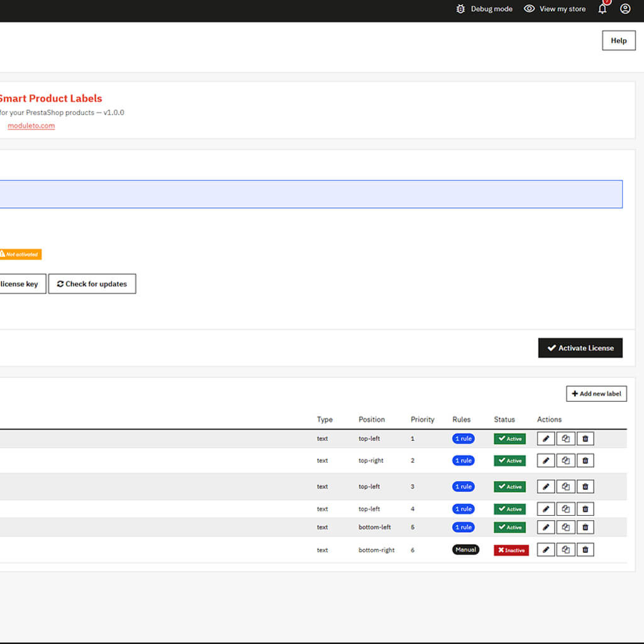This screenshot has width=644, height=644.
Task: Open the Help button
Action: click(618, 40)
